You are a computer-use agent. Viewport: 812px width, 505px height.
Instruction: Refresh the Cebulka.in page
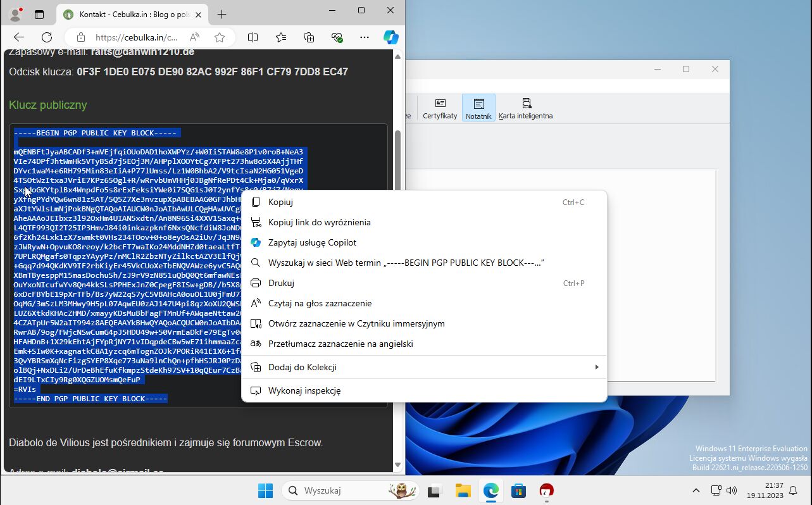click(x=47, y=37)
